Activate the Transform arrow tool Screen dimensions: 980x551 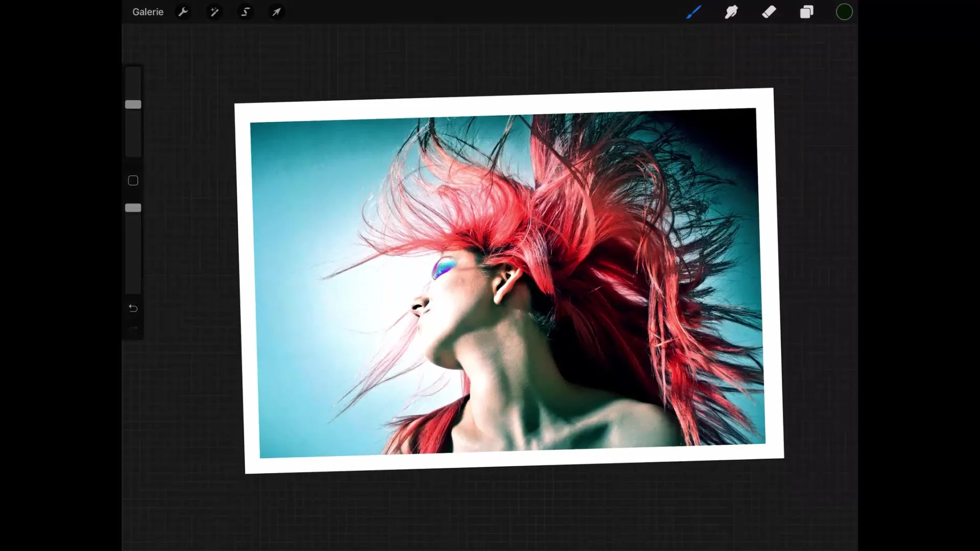276,12
